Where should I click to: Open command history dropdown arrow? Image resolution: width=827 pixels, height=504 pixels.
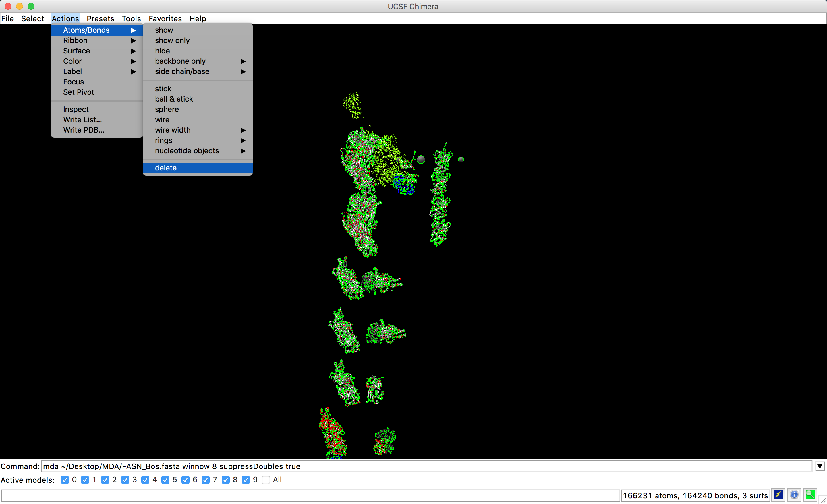[x=820, y=466]
